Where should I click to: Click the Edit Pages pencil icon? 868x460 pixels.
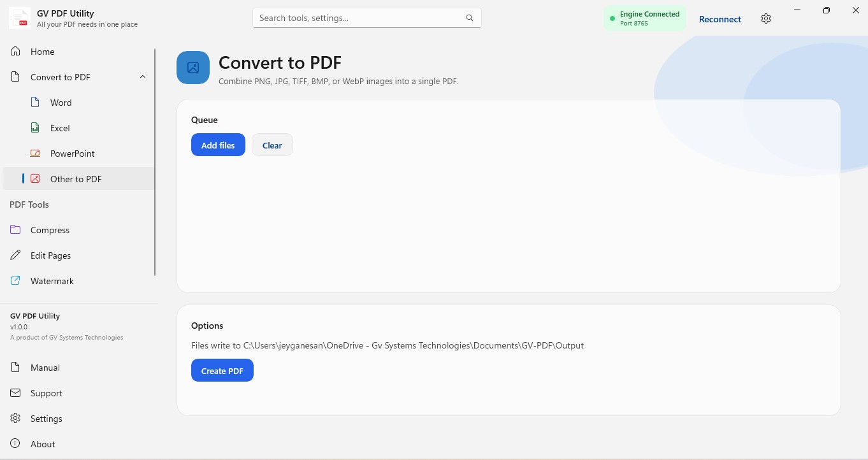point(15,255)
